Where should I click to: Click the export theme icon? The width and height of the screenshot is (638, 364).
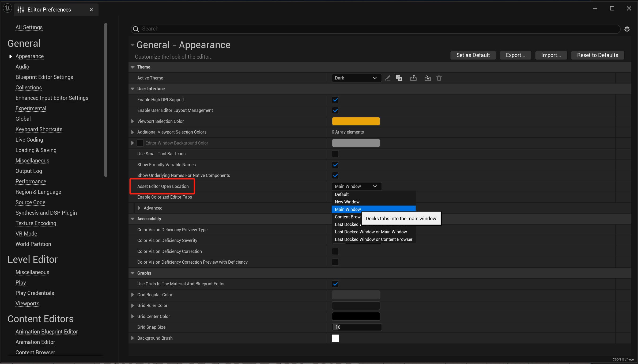[x=413, y=78]
